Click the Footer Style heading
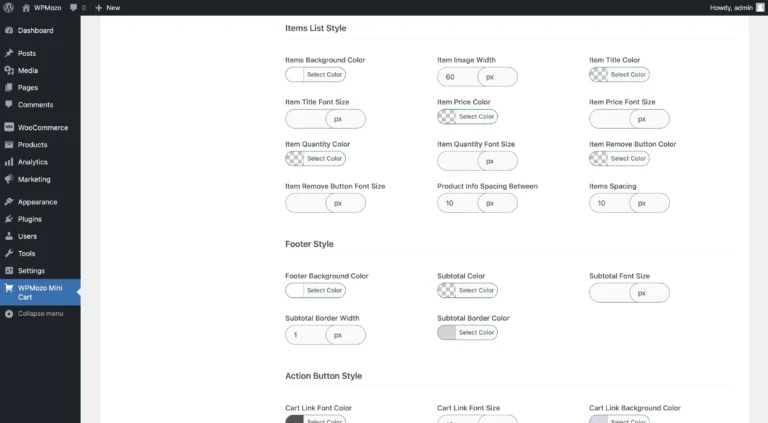This screenshot has height=423, width=768. click(309, 244)
